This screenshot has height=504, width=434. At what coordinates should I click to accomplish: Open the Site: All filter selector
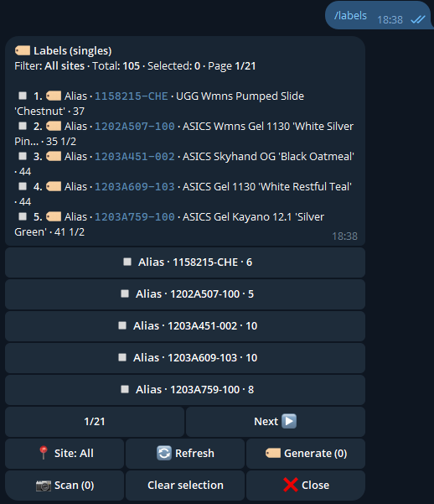point(65,454)
